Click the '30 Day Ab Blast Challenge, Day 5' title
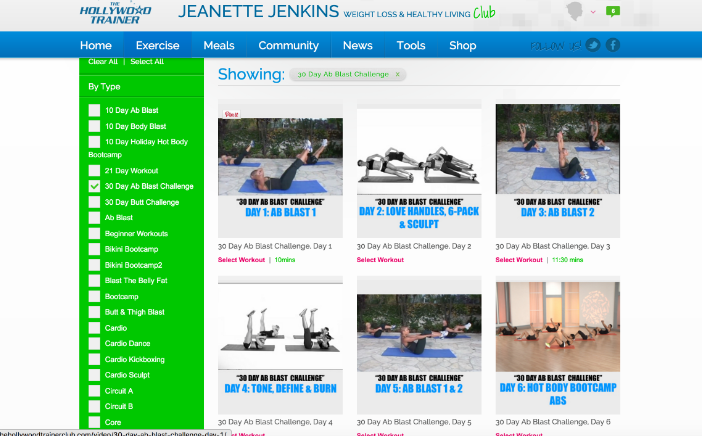Image resolution: width=702 pixels, height=436 pixels. tap(414, 422)
